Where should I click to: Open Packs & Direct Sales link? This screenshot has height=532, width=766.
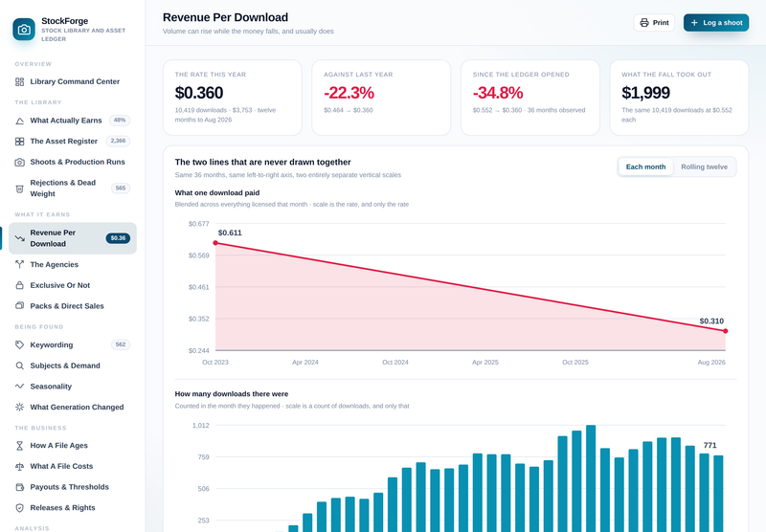coord(73,306)
